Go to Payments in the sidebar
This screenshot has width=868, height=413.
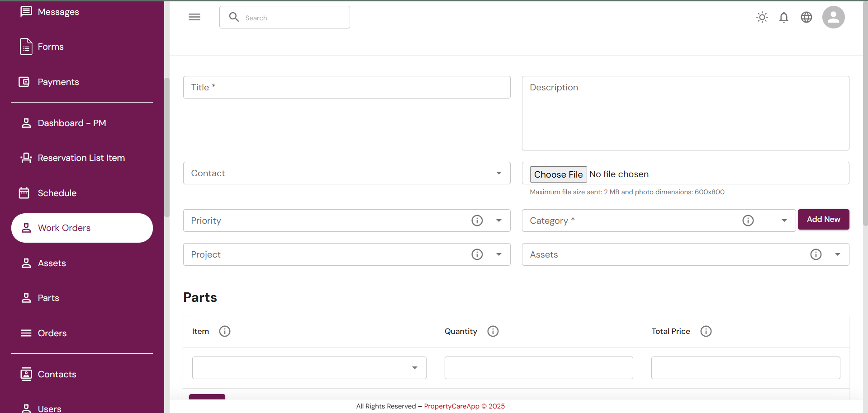pyautogui.click(x=58, y=82)
